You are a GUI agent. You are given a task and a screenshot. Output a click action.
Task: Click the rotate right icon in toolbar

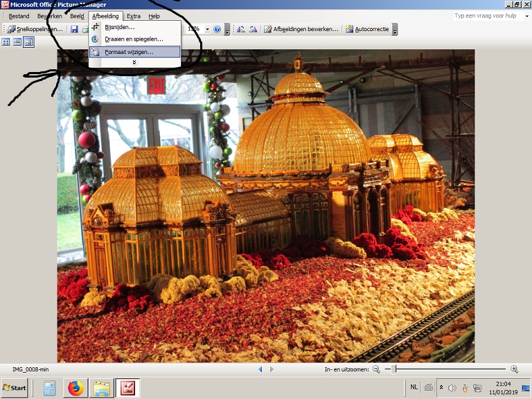pos(253,29)
